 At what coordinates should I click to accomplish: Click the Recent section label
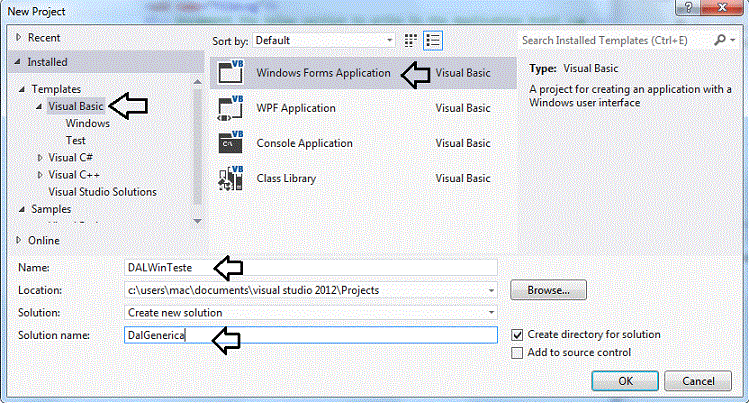click(x=44, y=38)
